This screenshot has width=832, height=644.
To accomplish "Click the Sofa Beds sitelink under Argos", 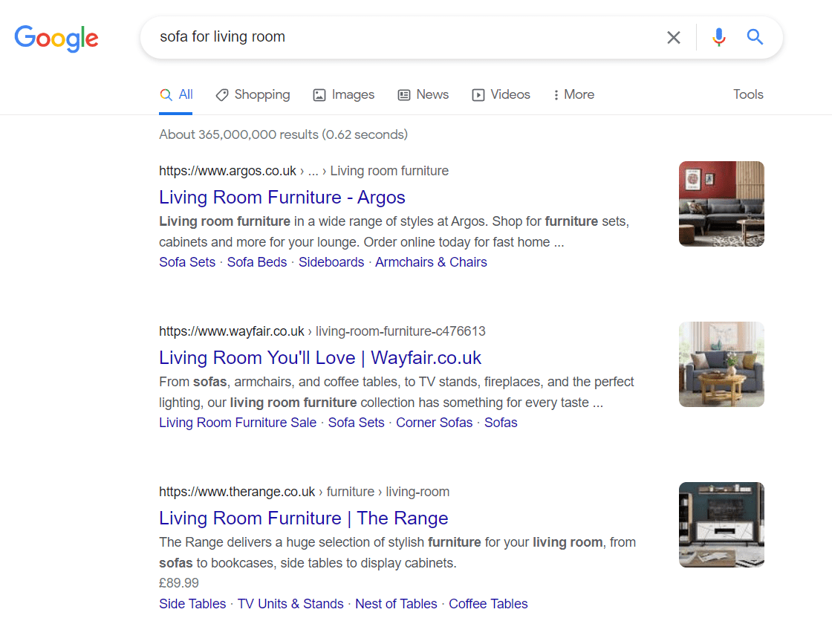I will tap(257, 261).
